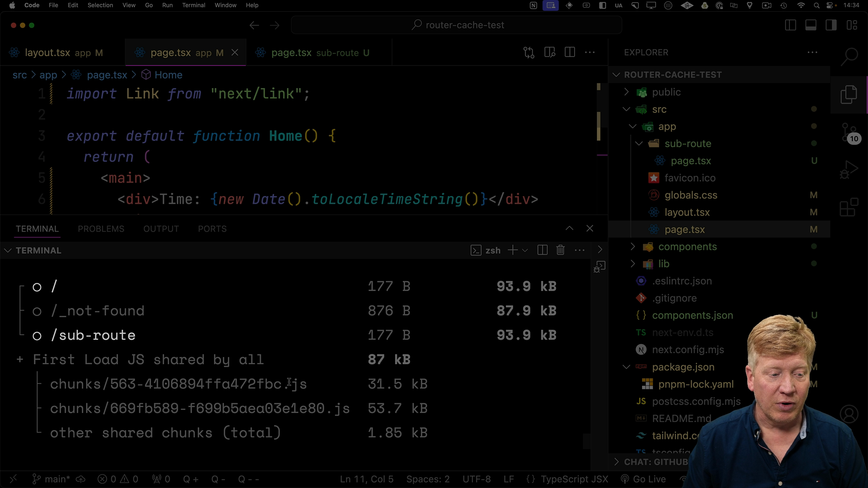Click the Open Changes compare icon
The image size is (868, 488).
point(529,52)
